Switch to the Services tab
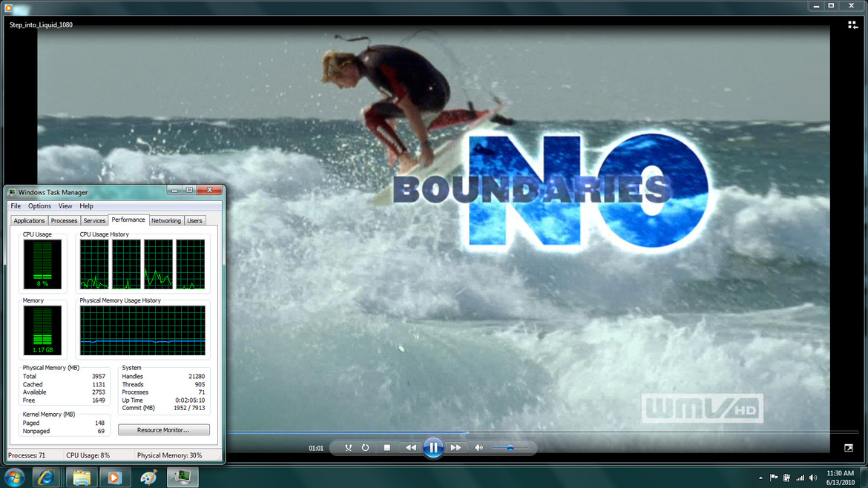Screen dimensions: 868x488 (94, 221)
